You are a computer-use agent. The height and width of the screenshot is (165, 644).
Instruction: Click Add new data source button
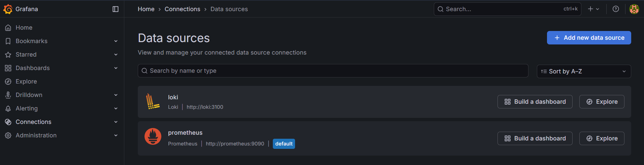pyautogui.click(x=589, y=38)
